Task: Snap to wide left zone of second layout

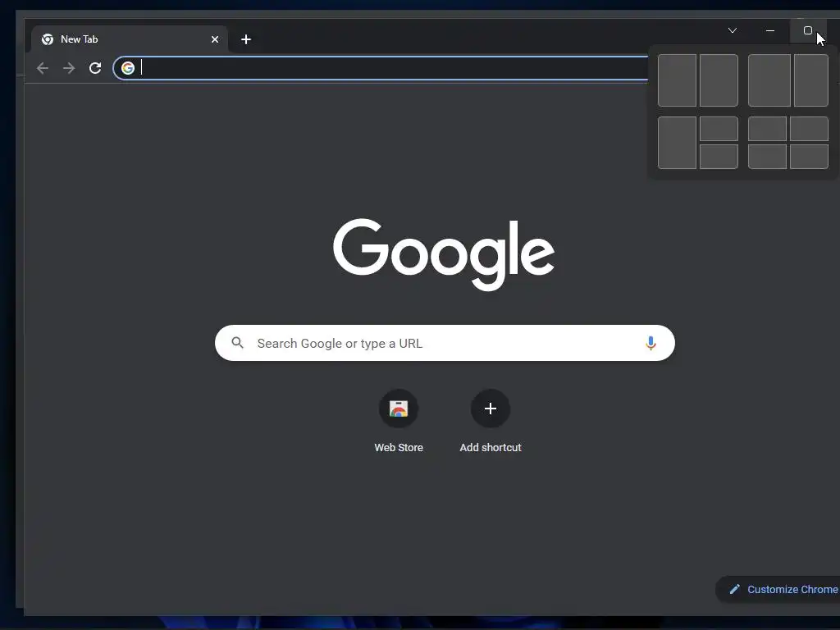Action: coord(769,80)
